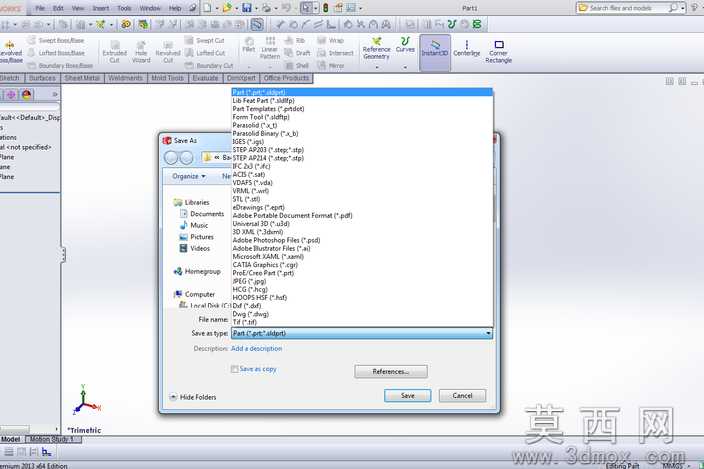Select eDrawings (*.eprt) file type
704x469 pixels.
(x=362, y=207)
